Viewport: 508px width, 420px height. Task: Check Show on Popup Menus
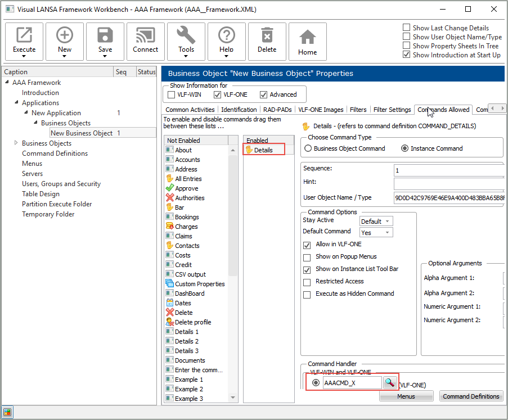[307, 257]
